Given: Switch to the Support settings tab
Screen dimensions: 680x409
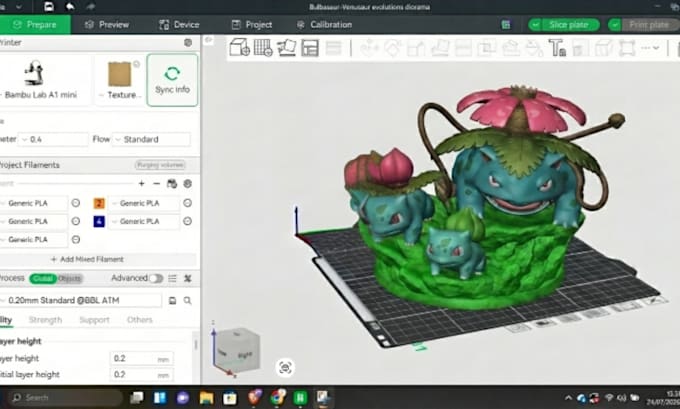Looking at the screenshot, I should coord(95,320).
